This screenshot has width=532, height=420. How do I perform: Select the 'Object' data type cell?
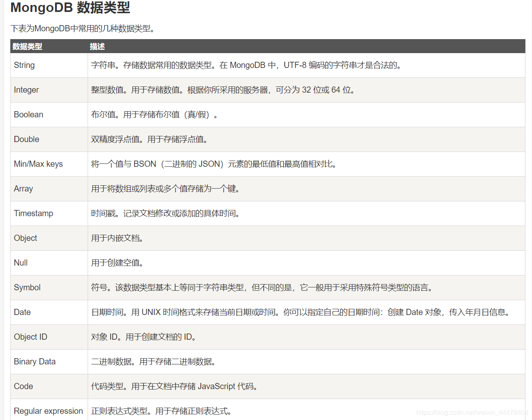[x=49, y=238]
